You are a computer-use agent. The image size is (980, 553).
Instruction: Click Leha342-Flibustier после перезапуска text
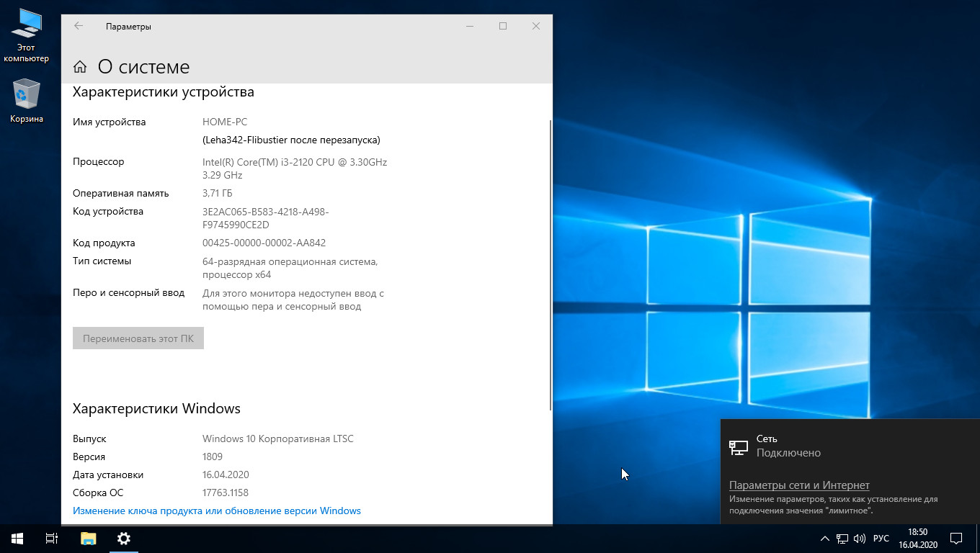coord(291,140)
